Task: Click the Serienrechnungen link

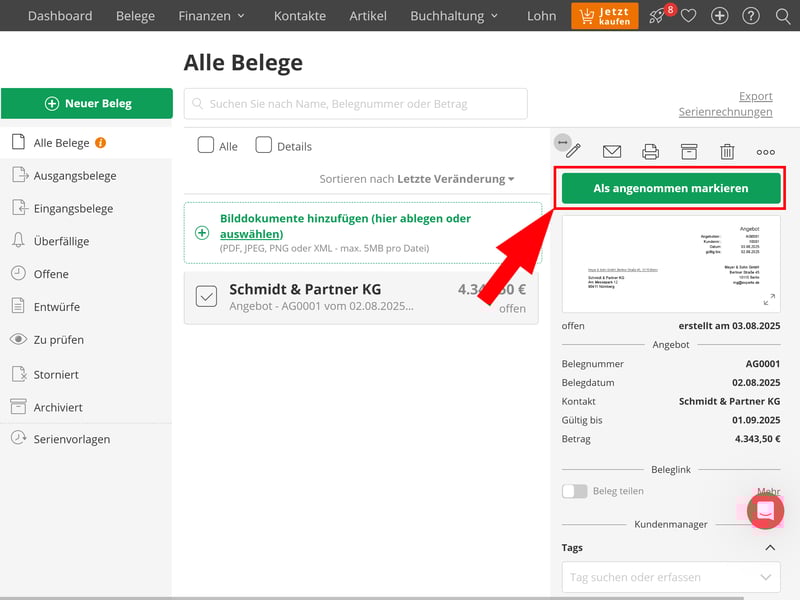Action: 725,112
